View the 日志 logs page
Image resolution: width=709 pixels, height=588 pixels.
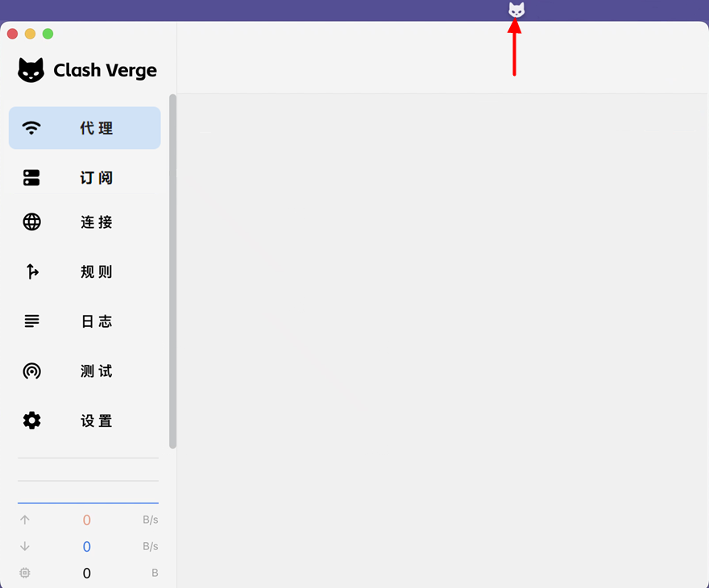click(x=85, y=321)
